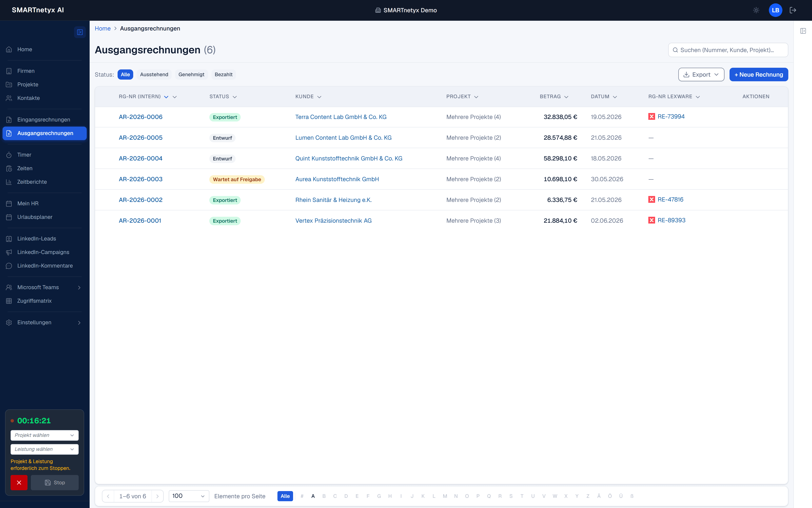Image resolution: width=812 pixels, height=508 pixels.
Task: Open the PROJEKT column sort chevron
Action: pos(476,97)
